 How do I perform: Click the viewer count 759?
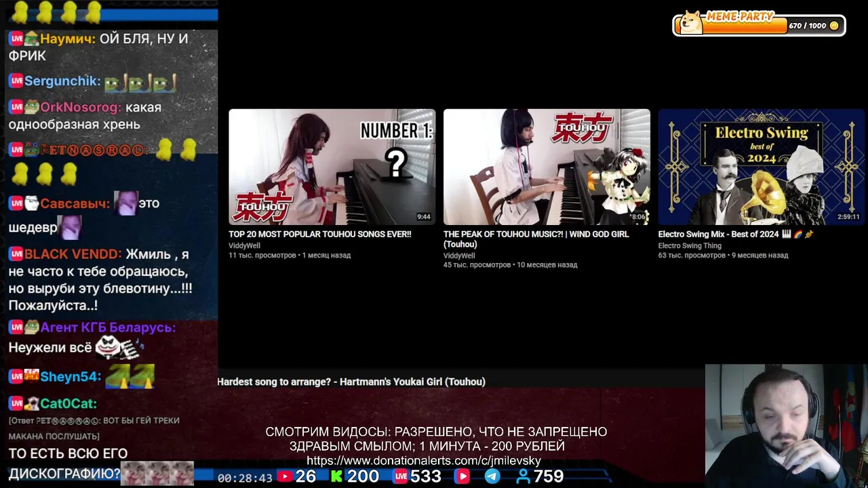(x=549, y=476)
